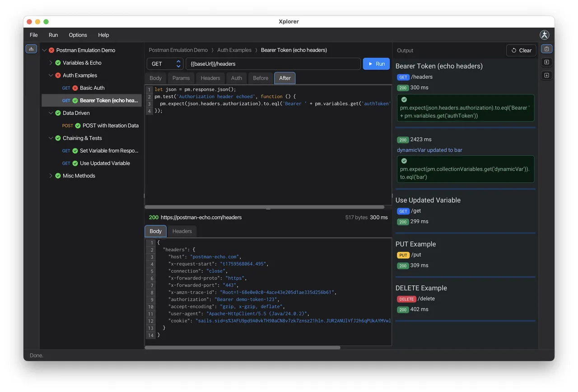578x392 pixels.
Task: Expand the Misc Methods folder
Action: [51, 176]
